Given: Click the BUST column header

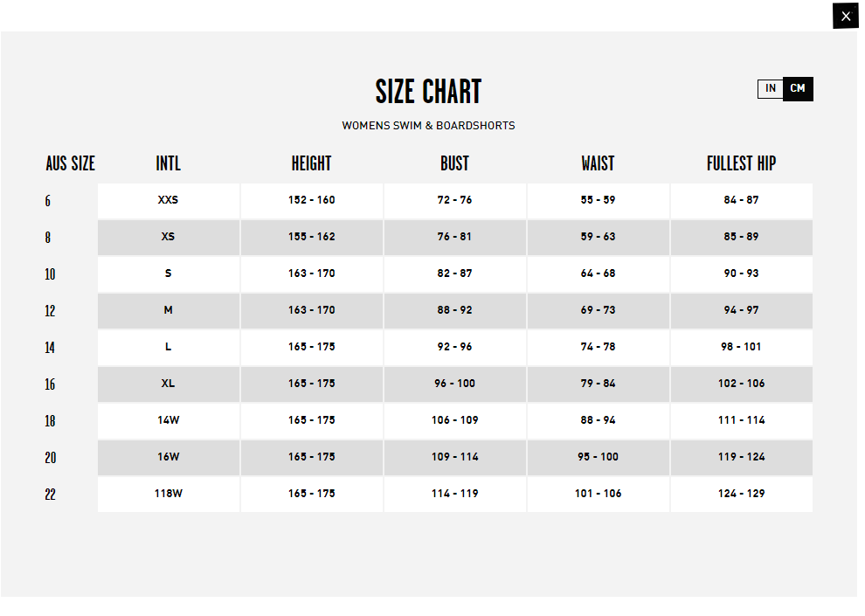Looking at the screenshot, I should [454, 163].
